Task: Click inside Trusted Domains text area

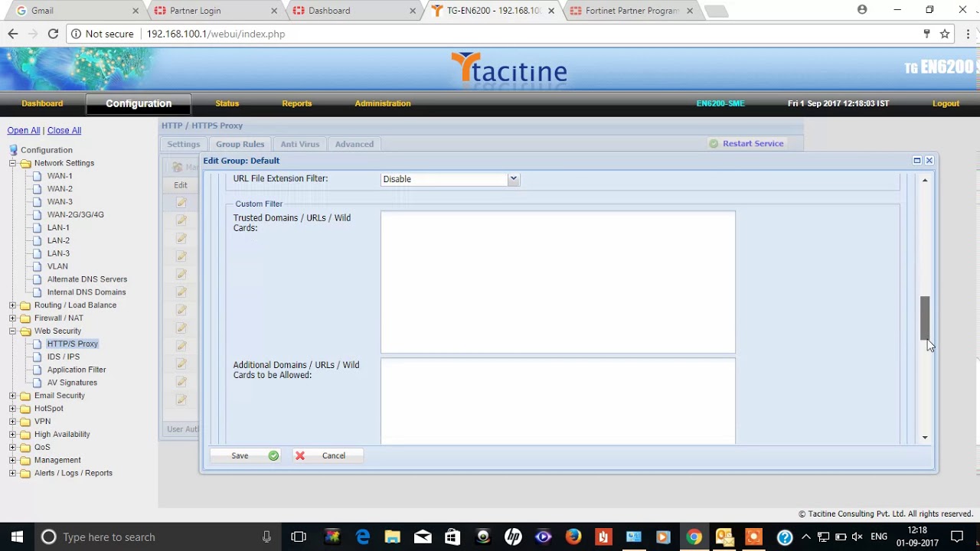Action: 558,282
